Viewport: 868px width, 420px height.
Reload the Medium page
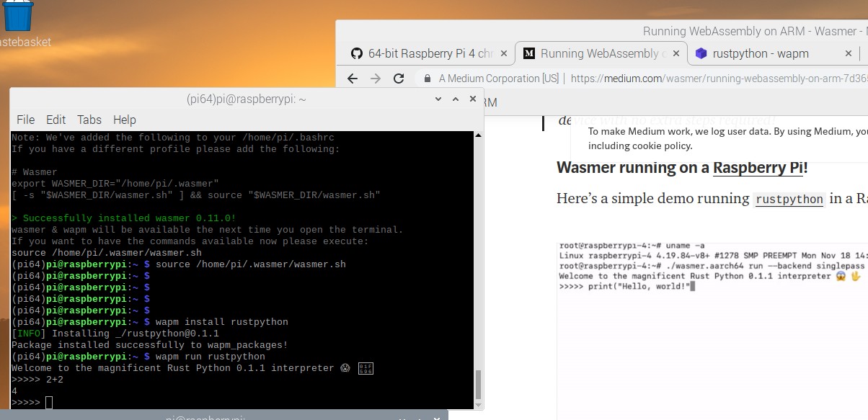point(399,79)
